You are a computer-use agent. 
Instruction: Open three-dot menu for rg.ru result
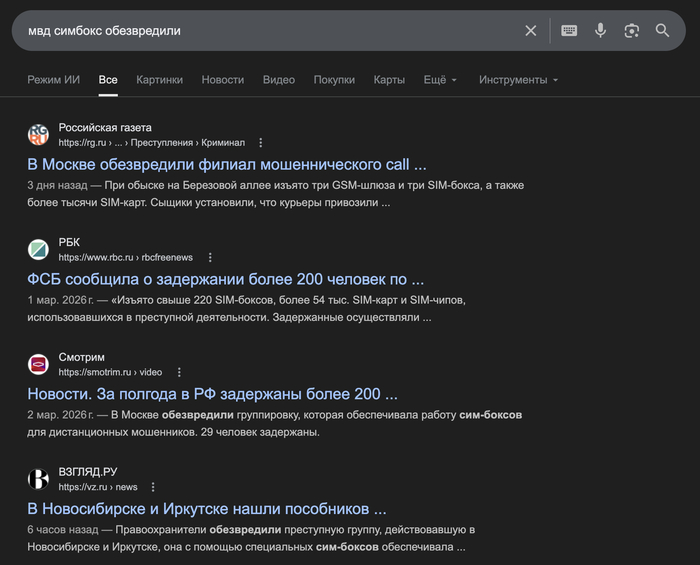[261, 143]
